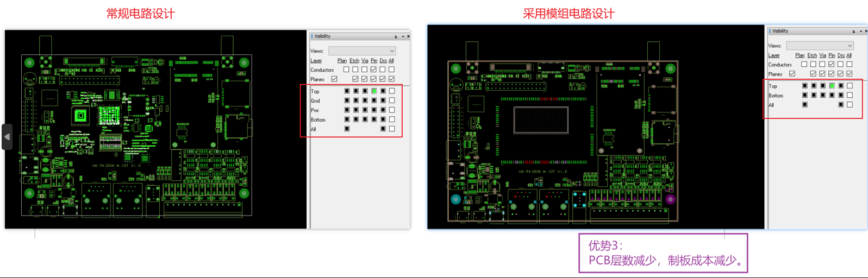Enable All row checkbox in module design panel

[850, 104]
